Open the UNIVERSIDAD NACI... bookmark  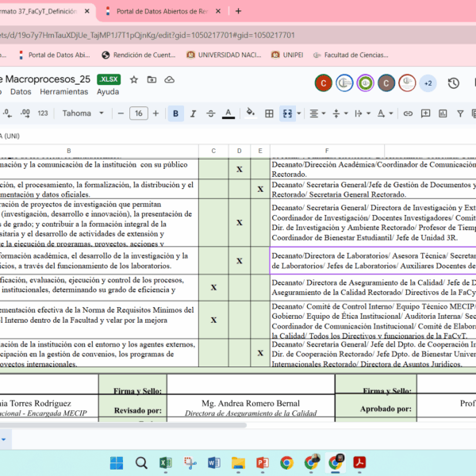click(x=224, y=55)
